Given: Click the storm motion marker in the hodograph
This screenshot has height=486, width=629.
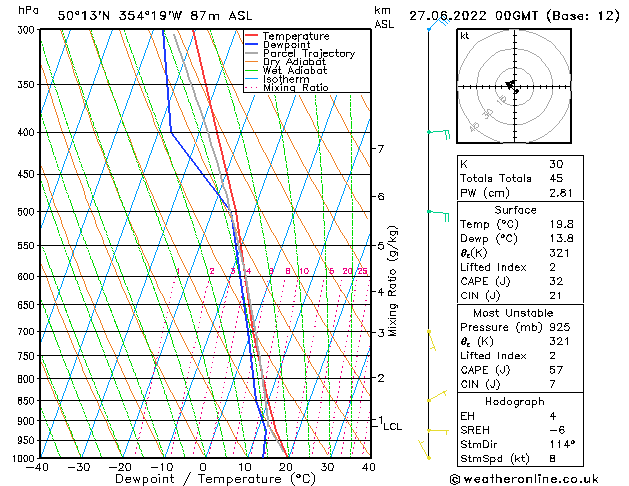Looking at the screenshot, I should click(511, 85).
